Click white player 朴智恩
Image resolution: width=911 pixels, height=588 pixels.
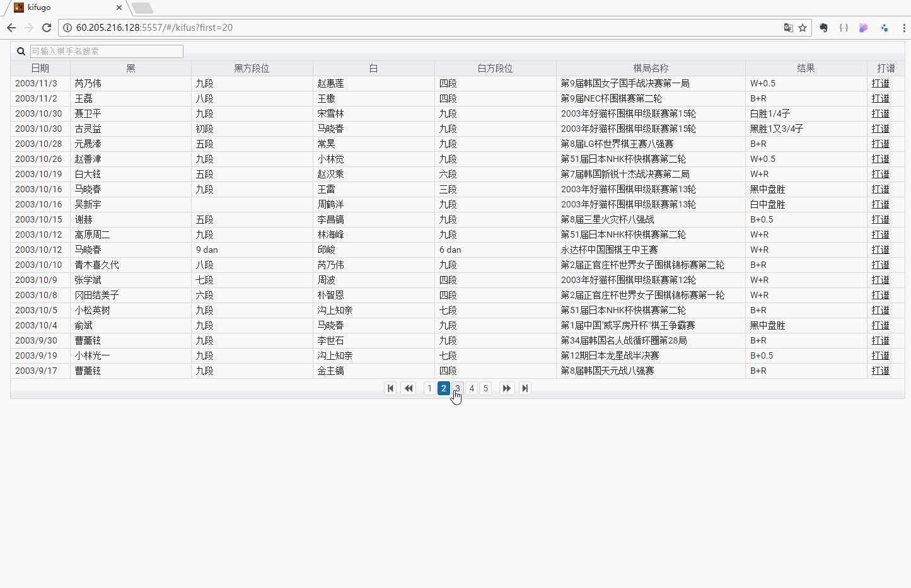tap(331, 295)
